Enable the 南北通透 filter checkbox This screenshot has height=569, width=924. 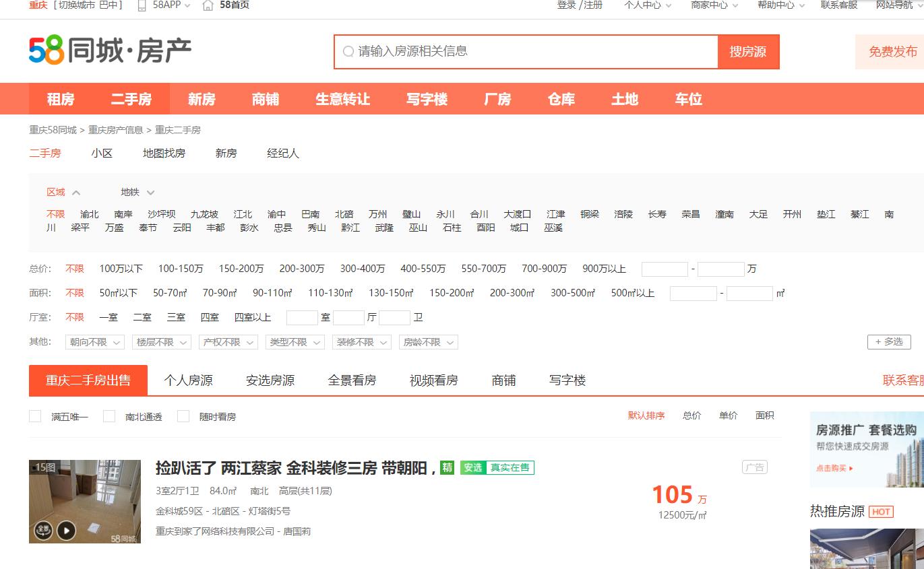[x=109, y=416]
